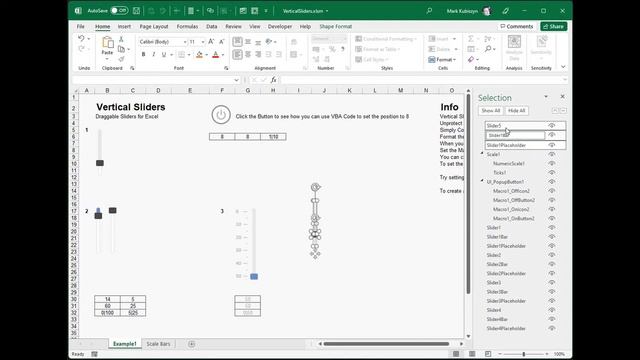The width and height of the screenshot is (640, 360).
Task: Click Show All in Selection pane
Action: click(x=491, y=111)
